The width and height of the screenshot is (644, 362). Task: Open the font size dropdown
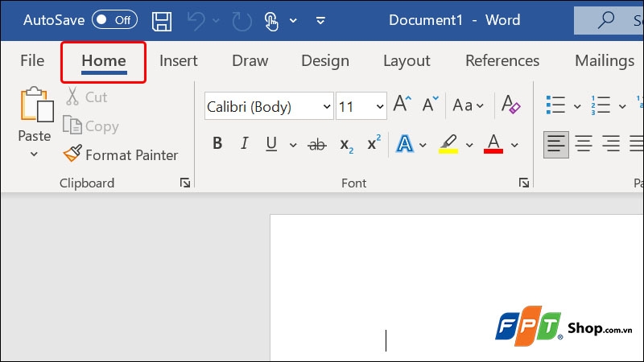[379, 106]
